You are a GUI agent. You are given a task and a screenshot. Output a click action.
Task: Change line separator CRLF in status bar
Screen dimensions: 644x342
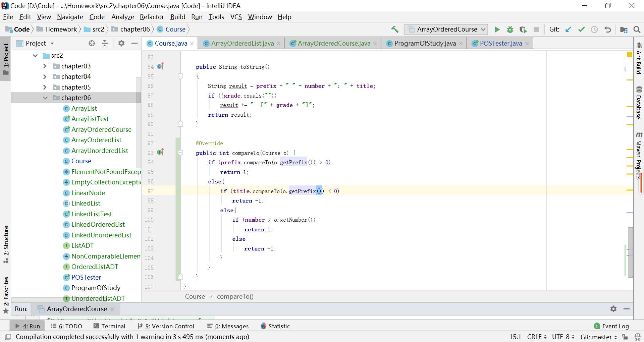click(537, 337)
